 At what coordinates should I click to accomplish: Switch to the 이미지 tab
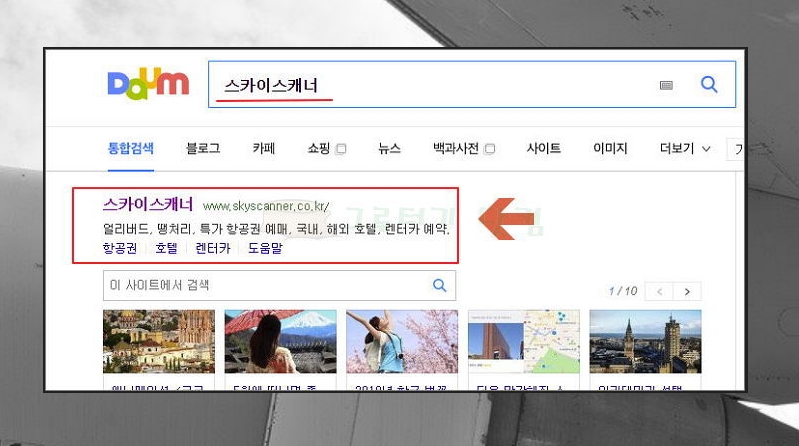tap(610, 148)
